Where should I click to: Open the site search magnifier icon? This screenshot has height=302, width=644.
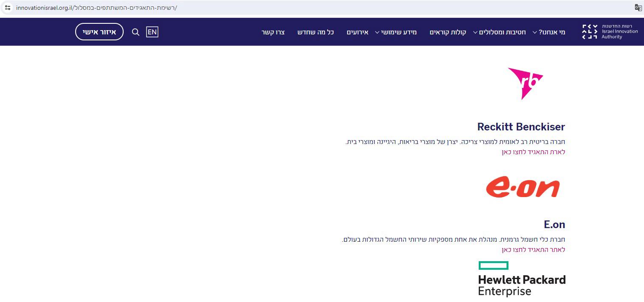coord(136,32)
